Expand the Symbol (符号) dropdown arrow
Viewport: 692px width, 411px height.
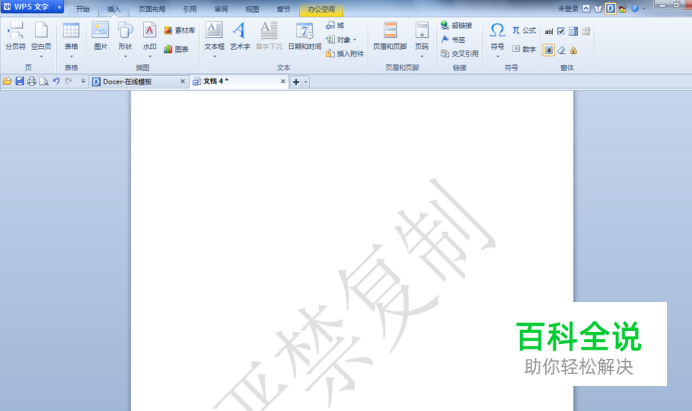[x=497, y=57]
